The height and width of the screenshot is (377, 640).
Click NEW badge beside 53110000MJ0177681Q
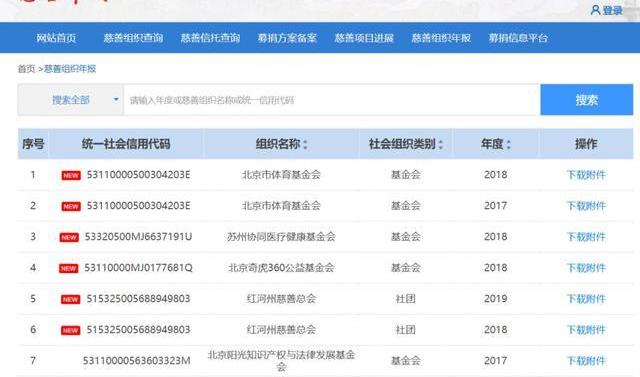(x=69, y=268)
